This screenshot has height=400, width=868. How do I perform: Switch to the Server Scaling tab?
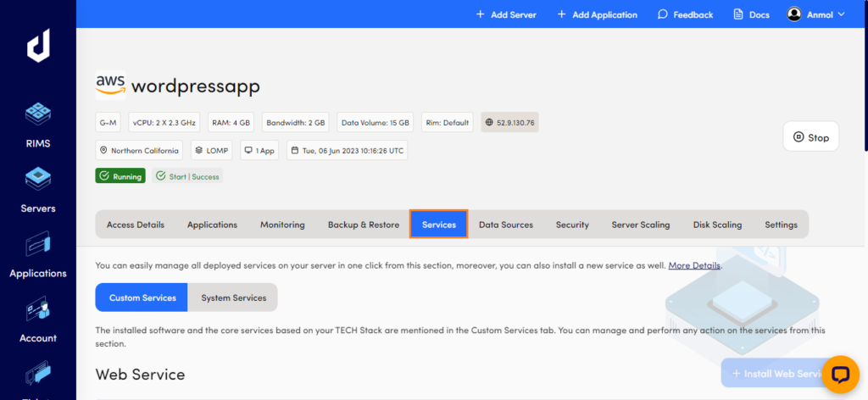tap(641, 225)
